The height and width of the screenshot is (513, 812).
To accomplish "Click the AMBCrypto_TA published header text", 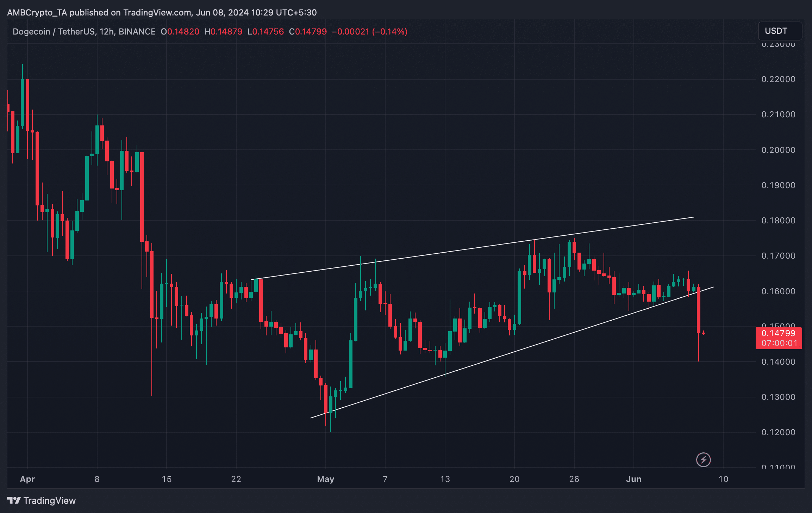I will click(x=162, y=13).
